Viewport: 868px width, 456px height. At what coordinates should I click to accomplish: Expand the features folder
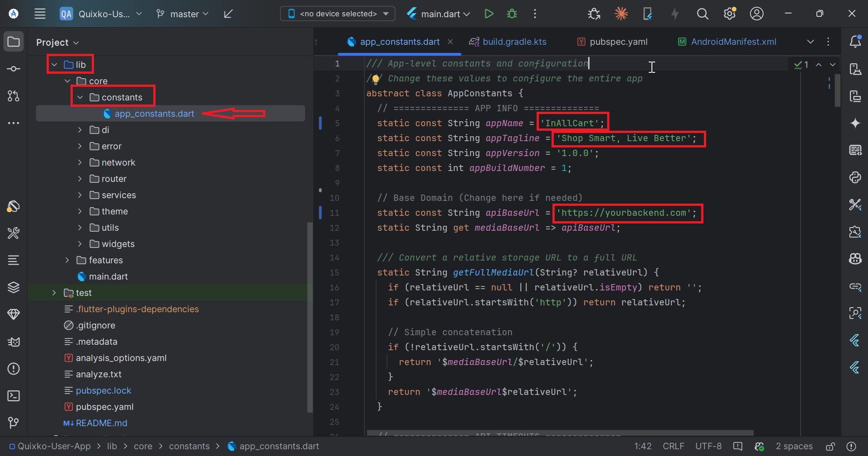pos(67,260)
